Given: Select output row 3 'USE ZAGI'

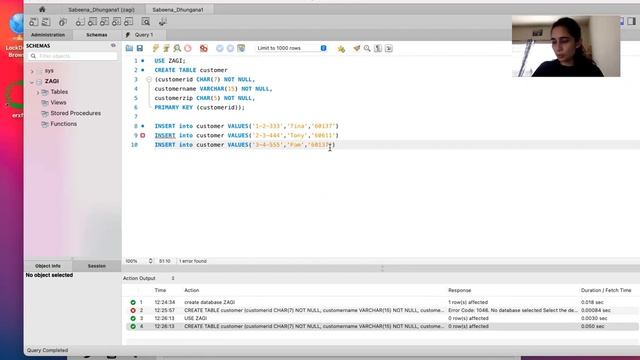Looking at the screenshot, I should (382, 318).
